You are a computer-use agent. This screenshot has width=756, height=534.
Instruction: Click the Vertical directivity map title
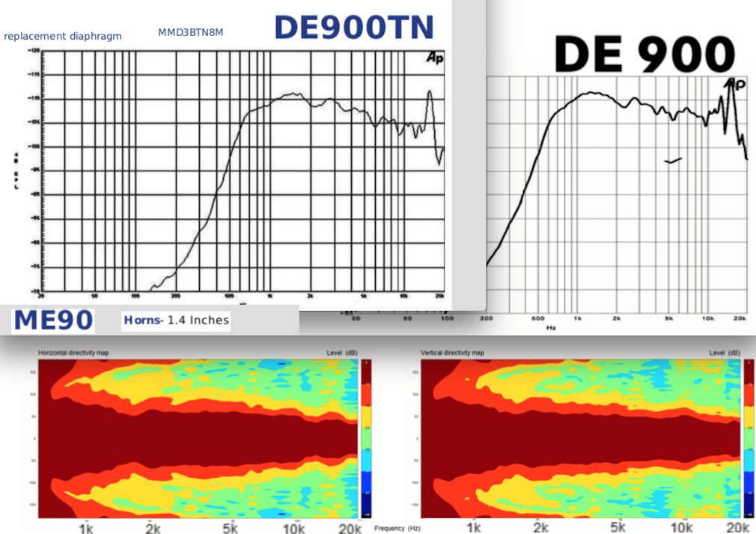452,353
